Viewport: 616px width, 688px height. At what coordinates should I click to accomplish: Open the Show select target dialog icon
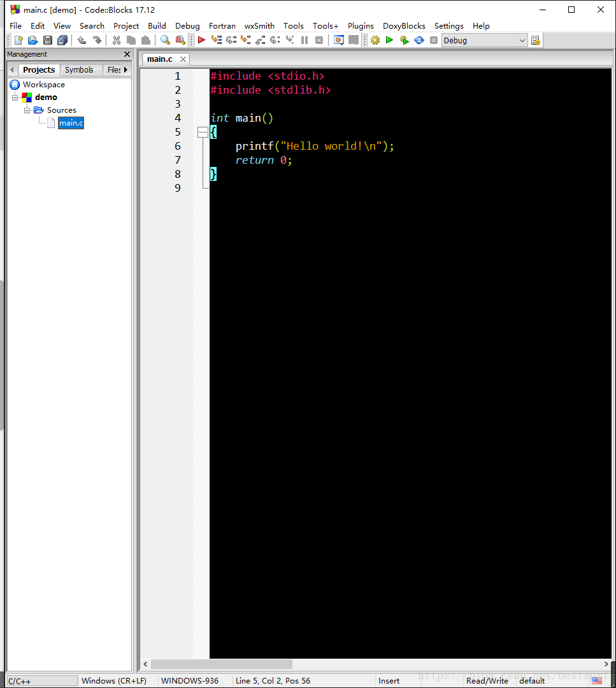click(x=536, y=40)
